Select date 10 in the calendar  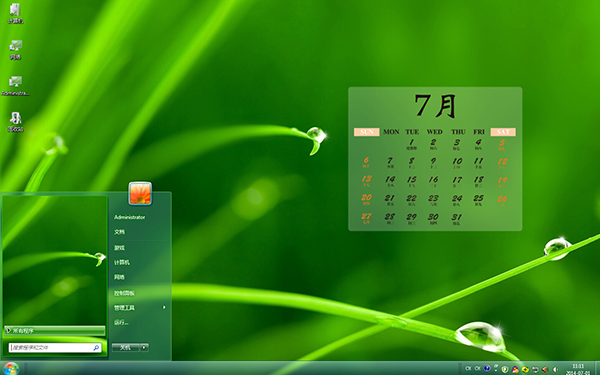pos(457,162)
